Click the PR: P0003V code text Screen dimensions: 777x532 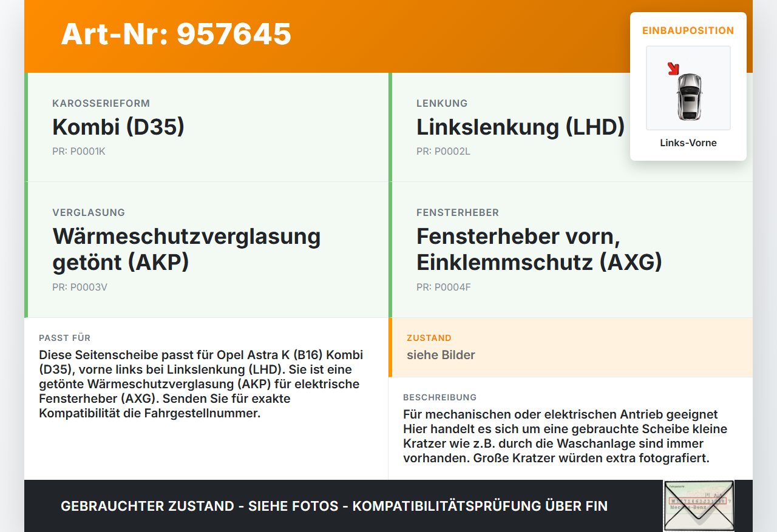click(80, 287)
